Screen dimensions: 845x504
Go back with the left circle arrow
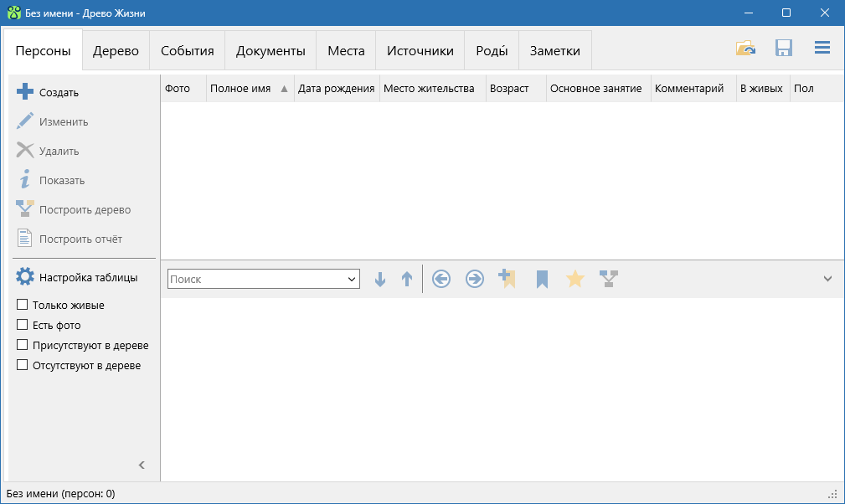(441, 279)
